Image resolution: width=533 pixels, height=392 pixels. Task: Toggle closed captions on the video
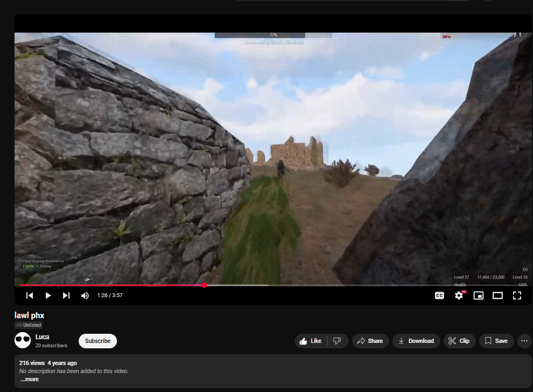pyautogui.click(x=440, y=295)
